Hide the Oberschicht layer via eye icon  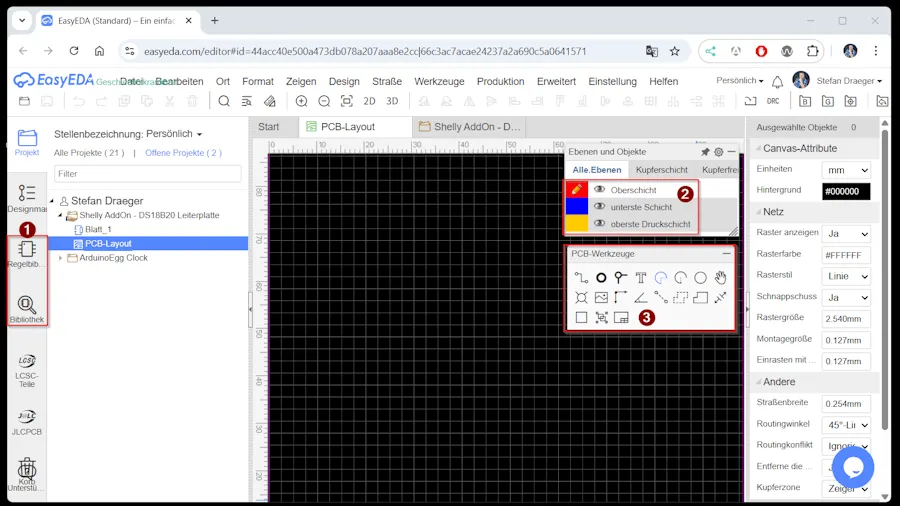pyautogui.click(x=599, y=189)
